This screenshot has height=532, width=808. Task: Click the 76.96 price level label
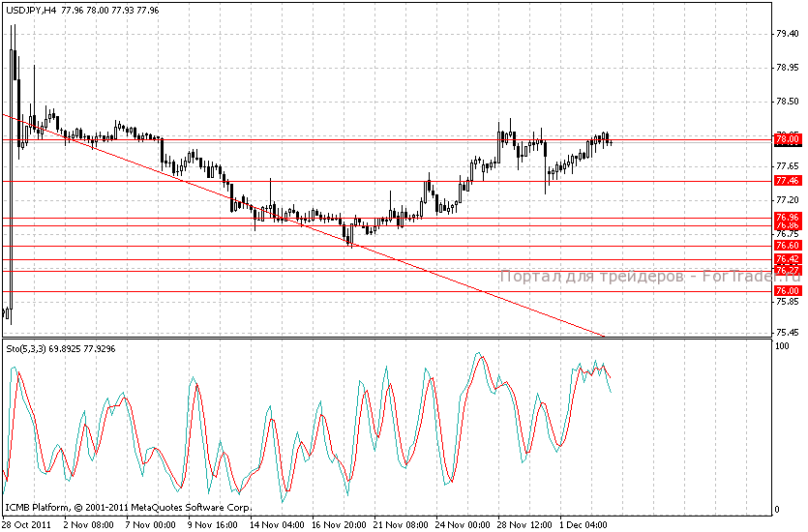click(x=787, y=217)
